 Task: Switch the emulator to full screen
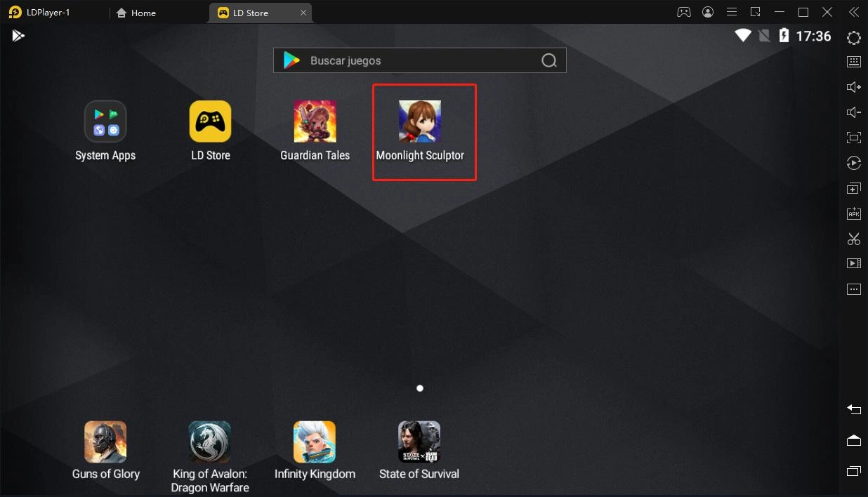(854, 138)
